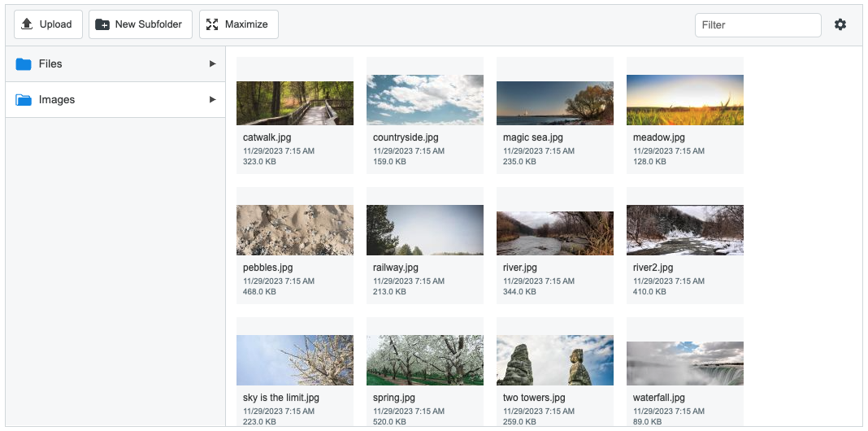The image size is (868, 431).
Task: Select the Images folder icon
Action: pyautogui.click(x=24, y=100)
